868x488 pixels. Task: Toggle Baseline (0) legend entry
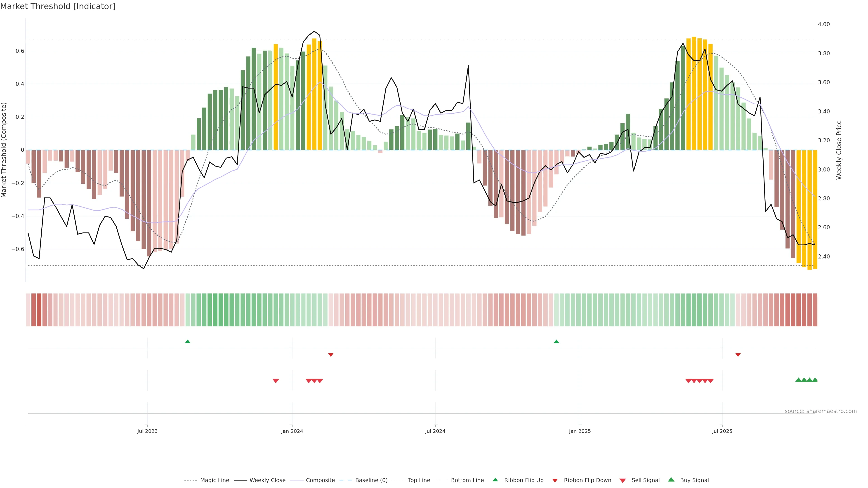(371, 480)
